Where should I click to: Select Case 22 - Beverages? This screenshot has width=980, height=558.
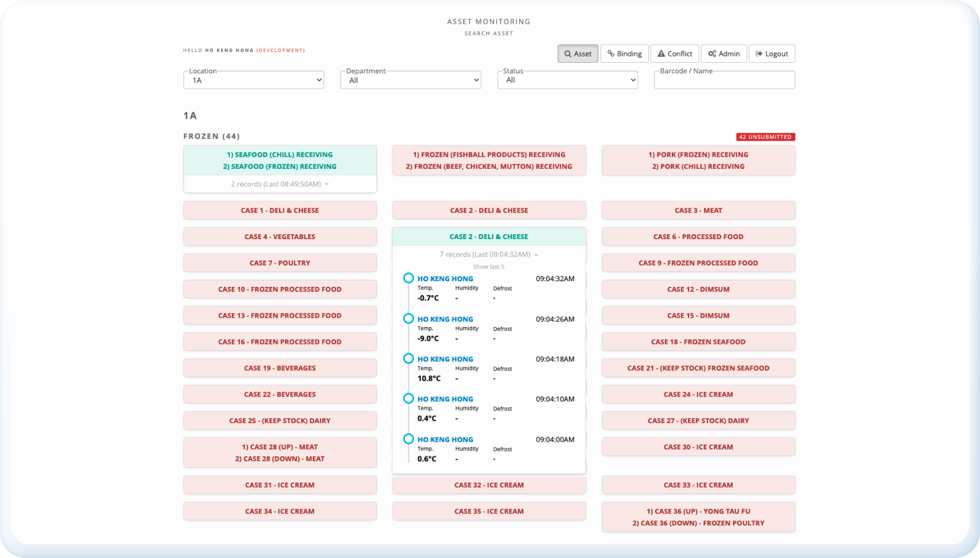coord(280,395)
